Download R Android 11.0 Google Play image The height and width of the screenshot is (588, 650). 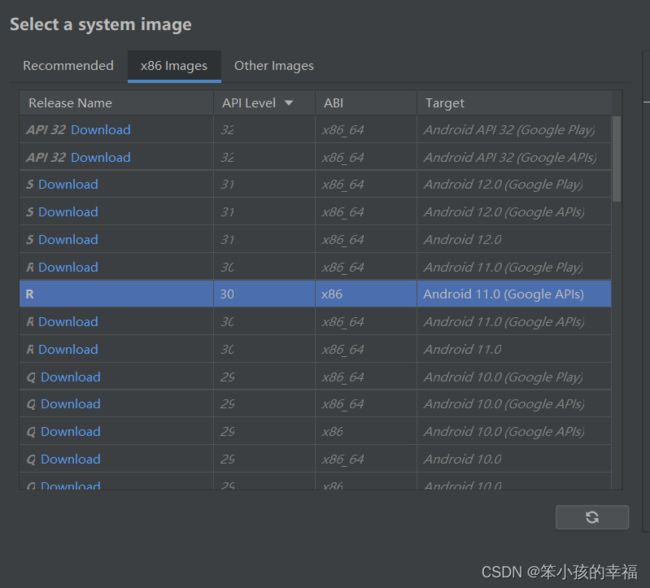coord(68,267)
